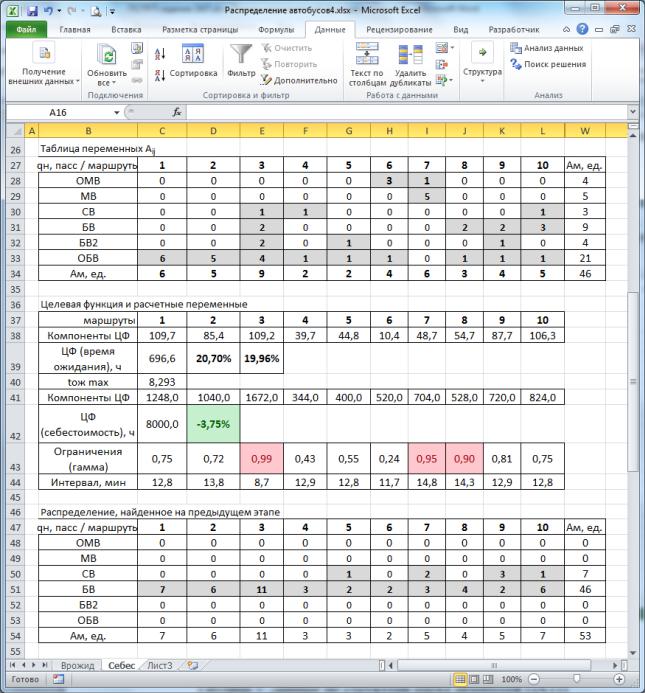Click the Edit Links chain icon

[x=137, y=80]
